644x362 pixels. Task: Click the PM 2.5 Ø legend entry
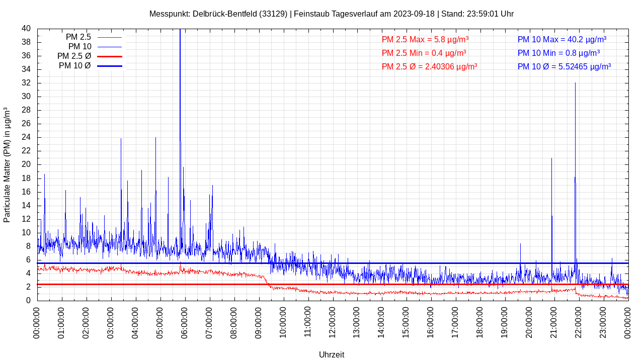74,56
